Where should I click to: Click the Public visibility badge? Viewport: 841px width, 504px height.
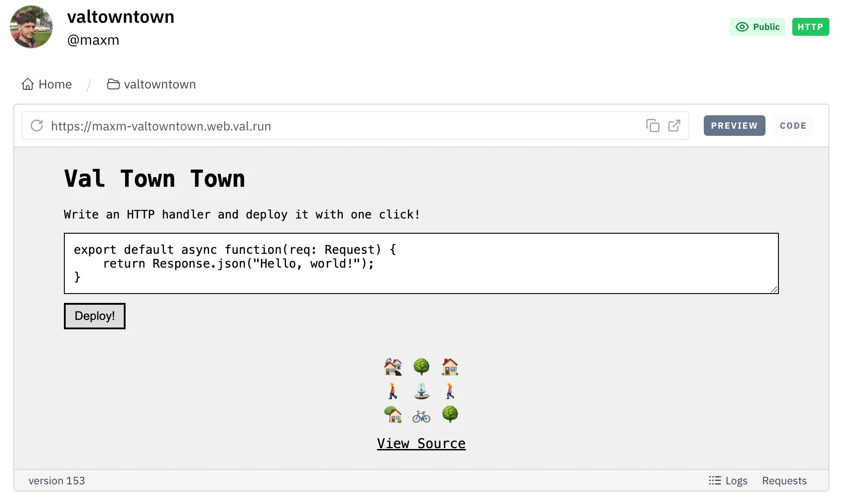(x=757, y=27)
